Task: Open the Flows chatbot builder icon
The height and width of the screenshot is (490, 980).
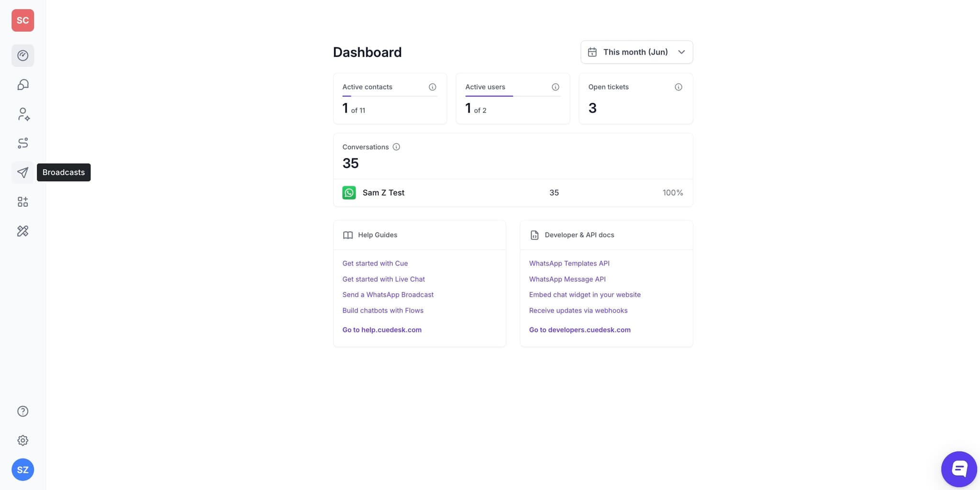Action: tap(22, 143)
